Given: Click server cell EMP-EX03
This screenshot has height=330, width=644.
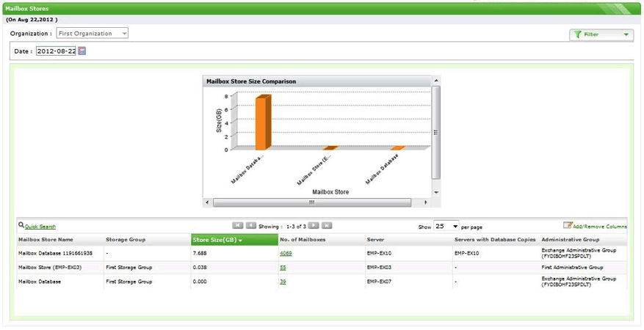Looking at the screenshot, I should (x=379, y=267).
